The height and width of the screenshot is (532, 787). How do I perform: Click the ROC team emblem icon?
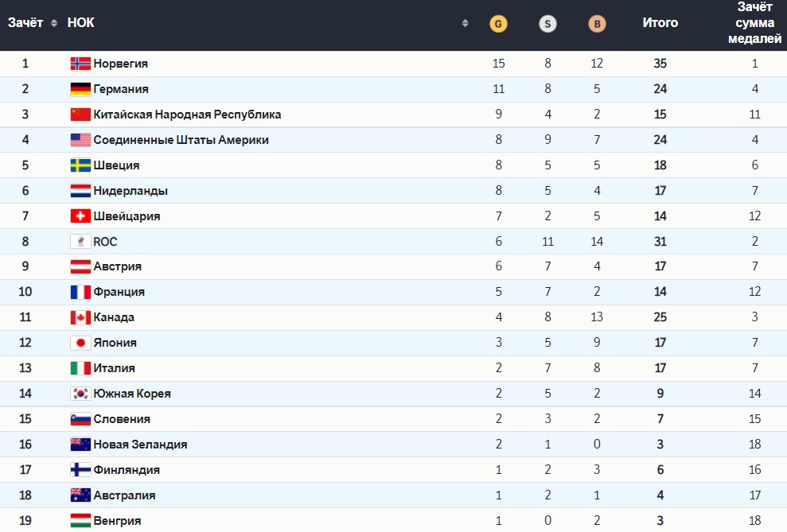pyautogui.click(x=80, y=242)
